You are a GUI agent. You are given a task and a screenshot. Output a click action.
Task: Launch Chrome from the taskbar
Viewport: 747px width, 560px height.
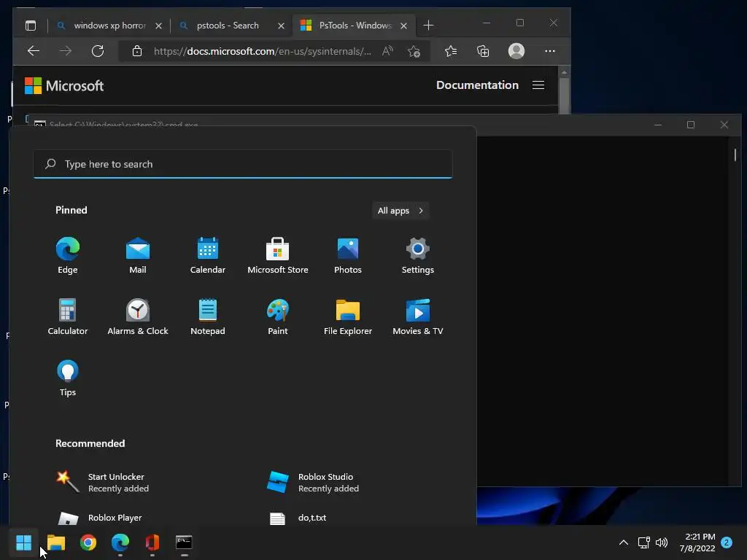point(88,542)
